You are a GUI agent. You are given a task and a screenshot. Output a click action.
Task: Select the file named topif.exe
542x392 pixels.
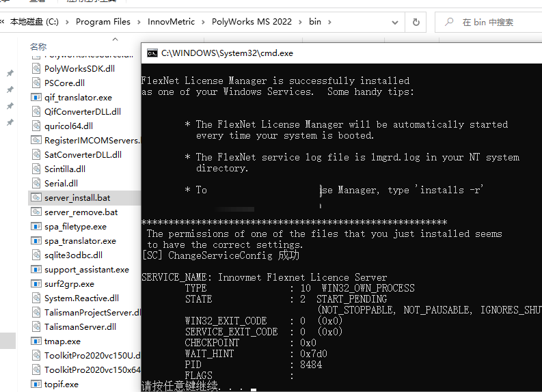(62, 384)
